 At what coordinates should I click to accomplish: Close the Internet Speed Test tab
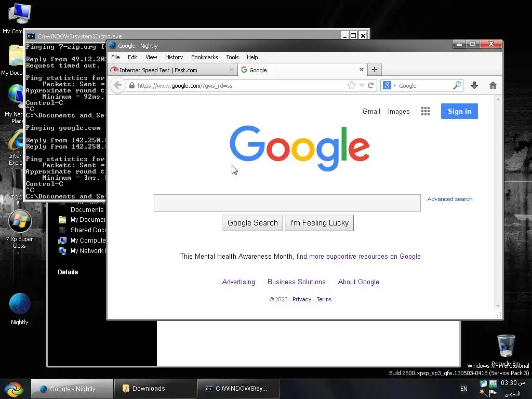[231, 70]
